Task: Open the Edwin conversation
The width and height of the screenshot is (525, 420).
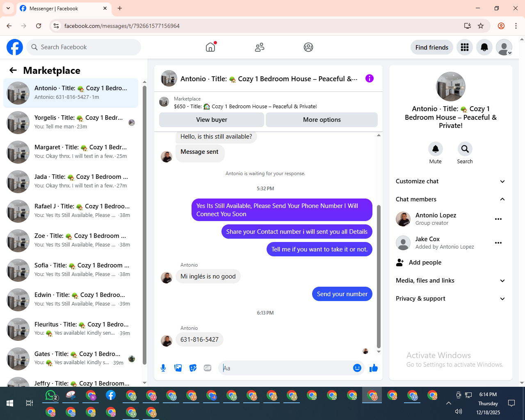Action: click(x=71, y=300)
